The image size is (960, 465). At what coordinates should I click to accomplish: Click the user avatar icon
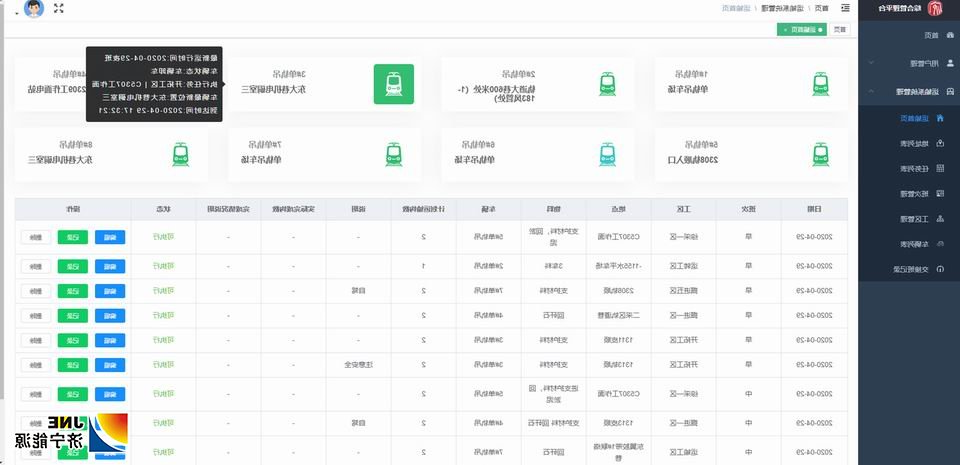pyautogui.click(x=34, y=9)
